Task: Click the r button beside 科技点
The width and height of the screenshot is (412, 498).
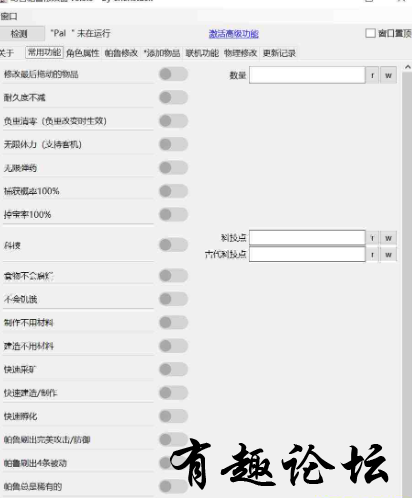Action: pos(372,238)
